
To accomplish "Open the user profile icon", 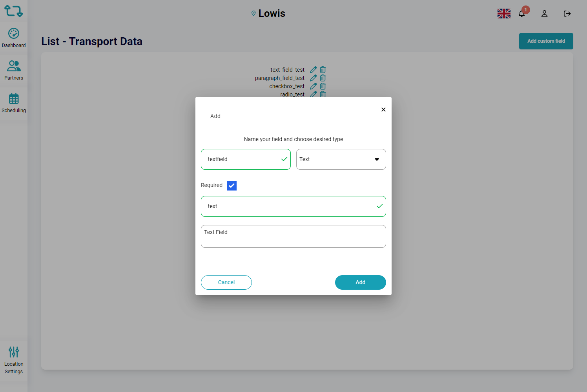I will coord(544,14).
